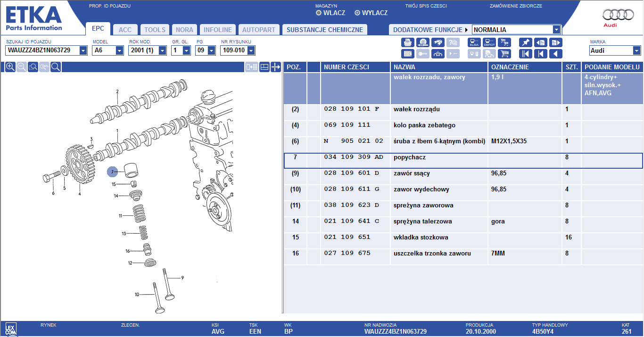Click the plain magnifier icon above illustration
This screenshot has width=644, height=337.
(x=56, y=67)
